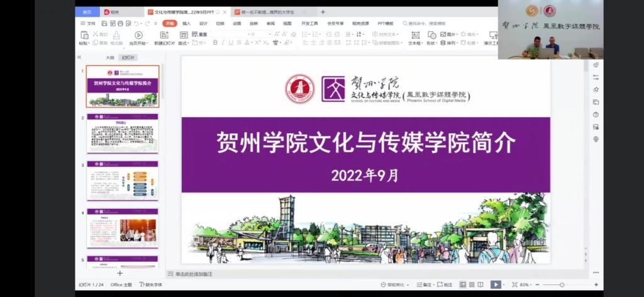Screen dimensions: 644x297
Task: Open the Align Text (对齐文本) dropdown
Action: tap(386, 35)
